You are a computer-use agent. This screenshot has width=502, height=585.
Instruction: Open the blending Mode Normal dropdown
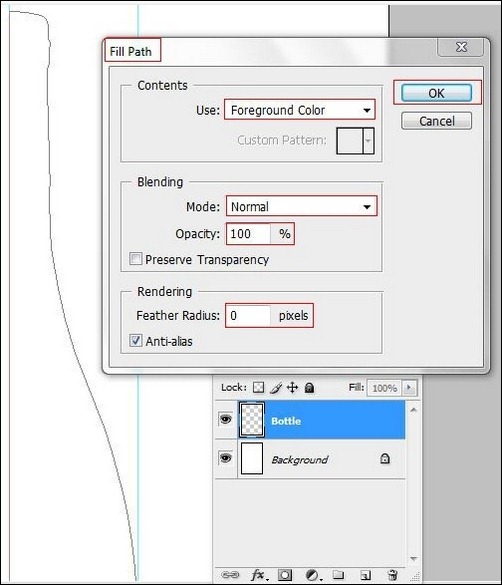[x=301, y=206]
